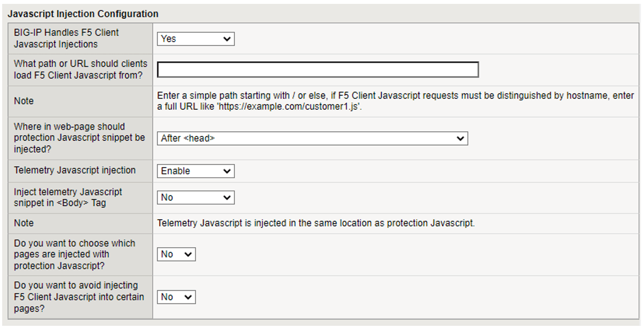The width and height of the screenshot is (644, 328).
Task: Click the example.com/customer1.js example URL text
Action: click(289, 107)
